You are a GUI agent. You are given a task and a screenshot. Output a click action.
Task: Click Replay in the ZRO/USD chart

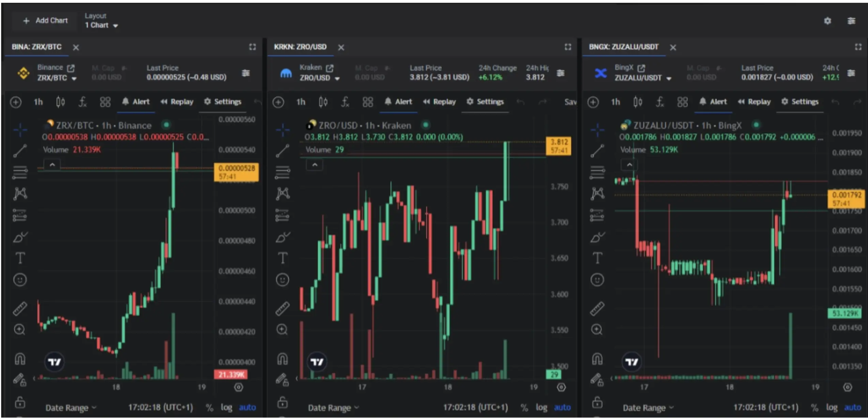439,102
